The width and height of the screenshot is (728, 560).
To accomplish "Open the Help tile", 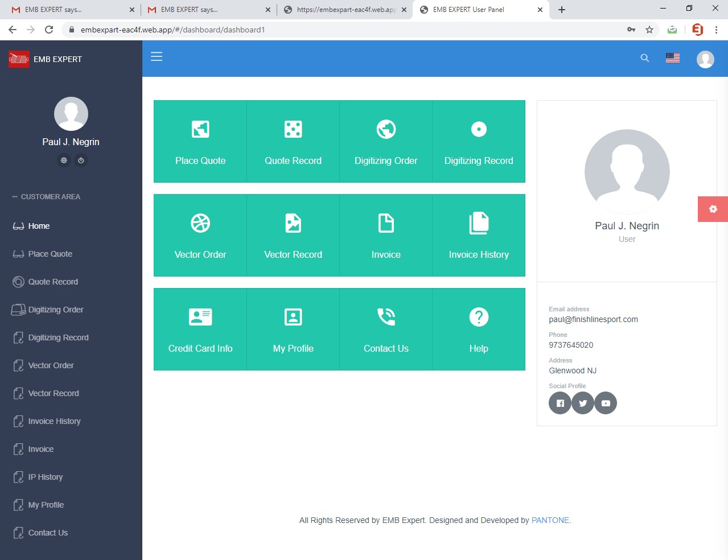I will pos(479,330).
